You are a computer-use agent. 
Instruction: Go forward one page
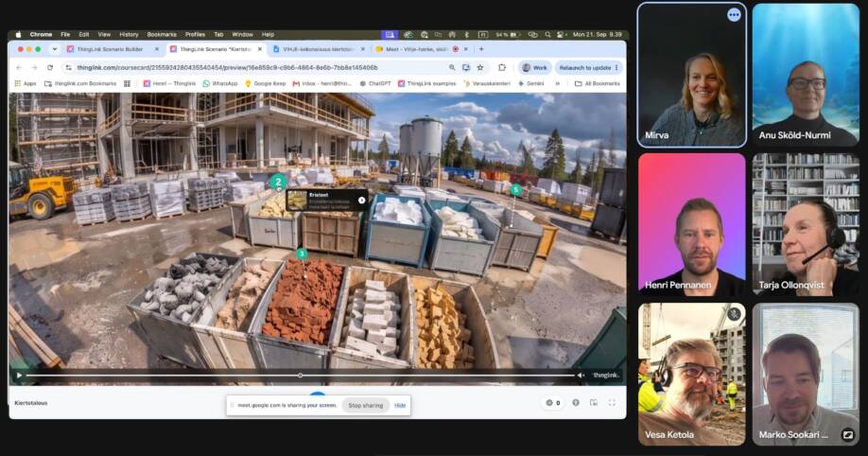(34, 67)
